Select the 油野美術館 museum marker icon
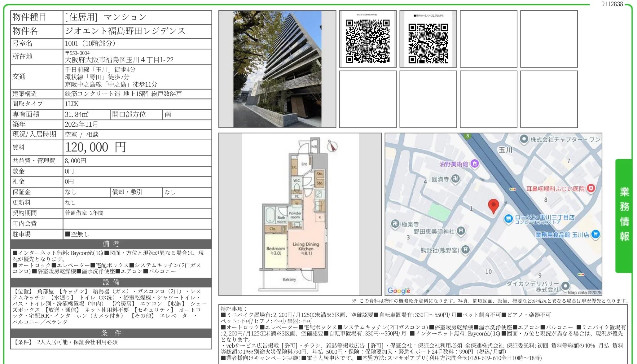This screenshot has width=637, height=364. pos(475,164)
